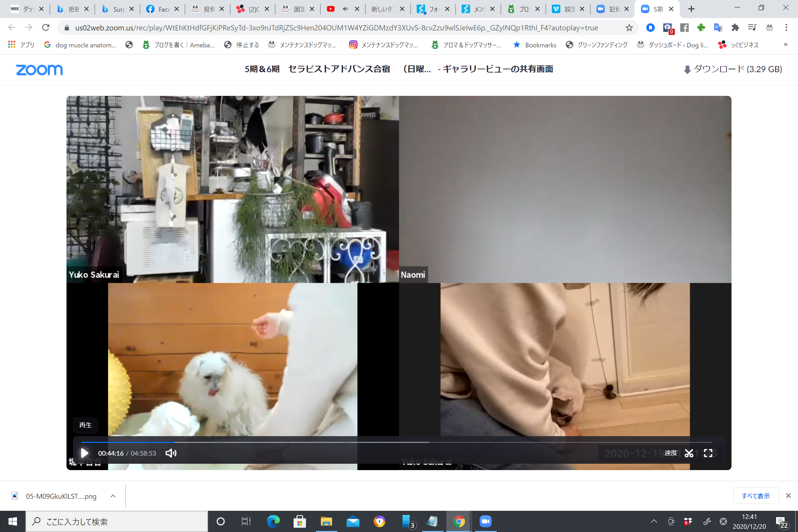Viewport: 798px width, 532px height.
Task: Open Chrome three-dot menu
Action: [x=786, y=28]
